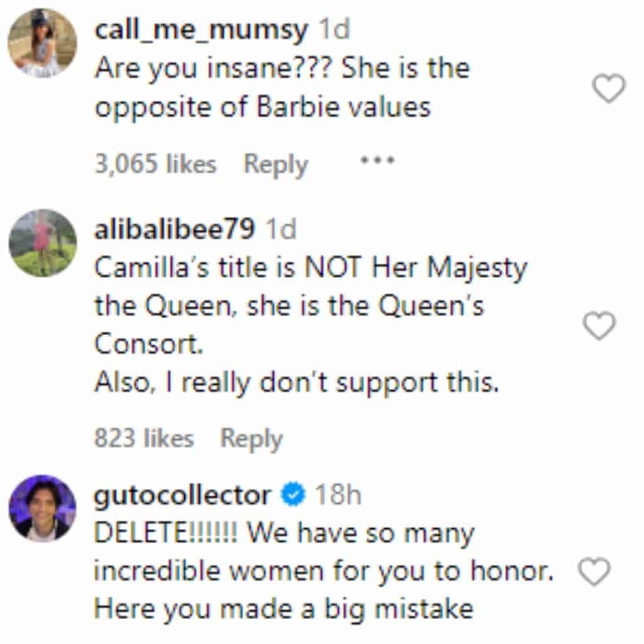Like call_me_mumsy's comment with heart icon
The height and width of the screenshot is (644, 644).
609,89
